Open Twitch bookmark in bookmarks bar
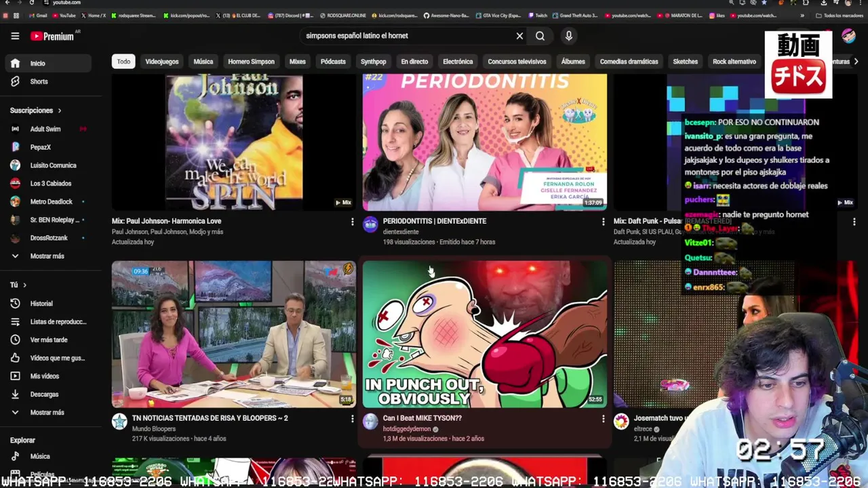The image size is (868, 488). [538, 16]
